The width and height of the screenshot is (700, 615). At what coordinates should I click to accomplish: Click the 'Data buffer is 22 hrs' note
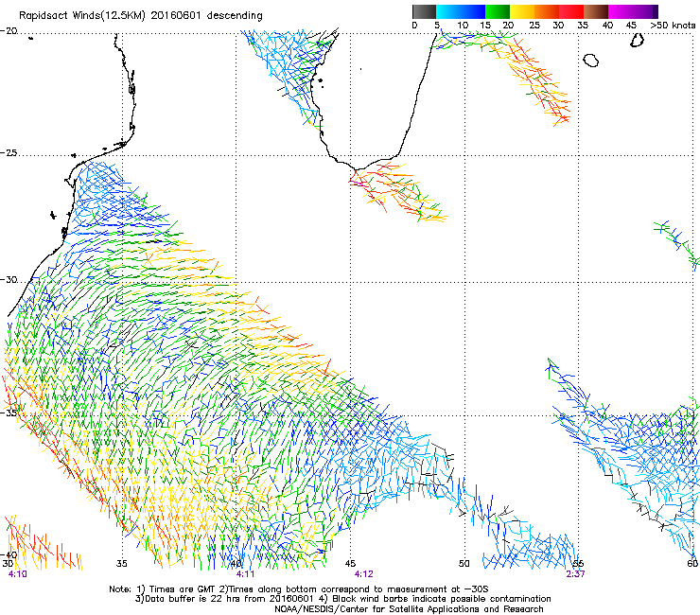coord(342,599)
